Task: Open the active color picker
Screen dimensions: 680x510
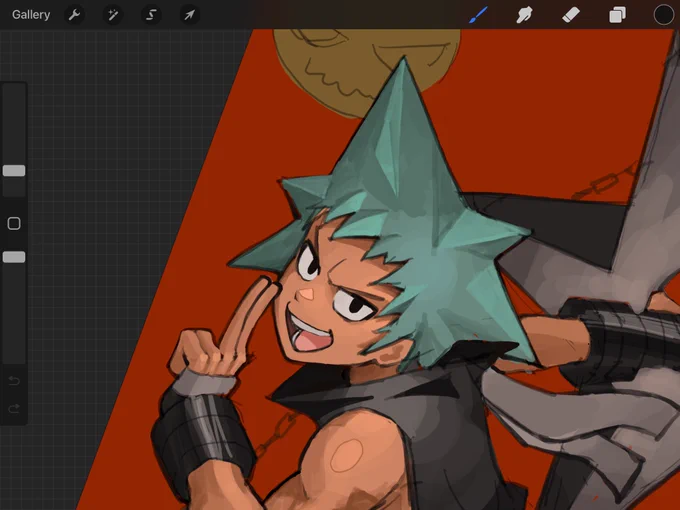Action: click(x=664, y=15)
